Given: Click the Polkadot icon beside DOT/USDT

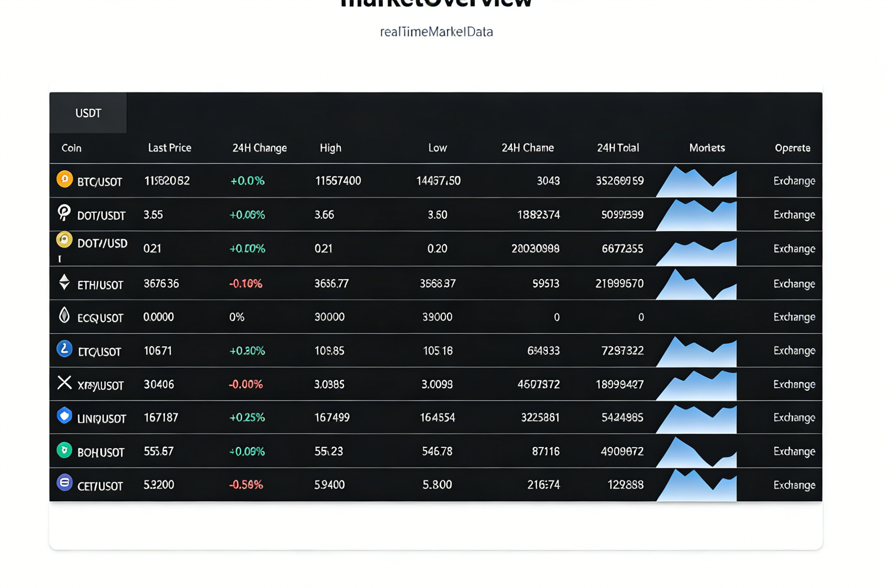Looking at the screenshot, I should [64, 212].
